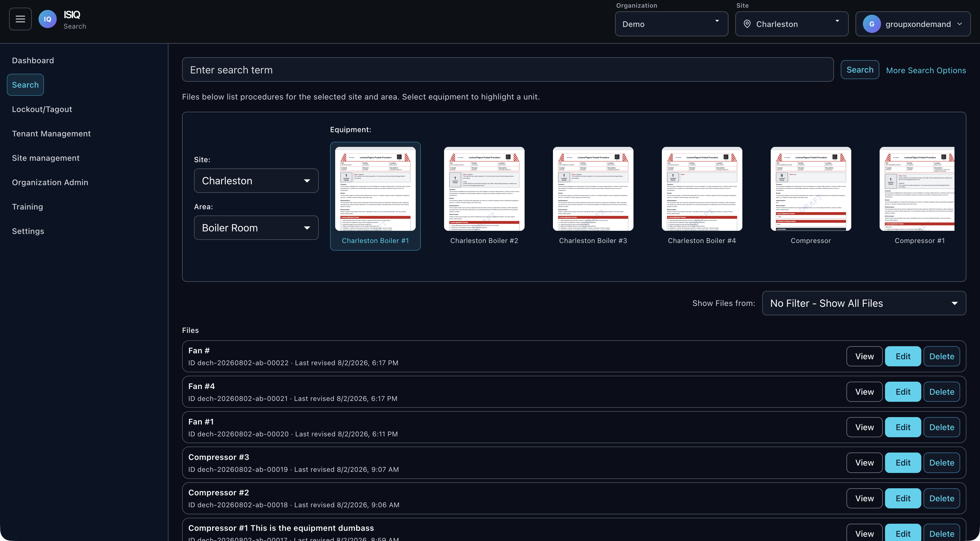Edit the Fan #4 file
Image resolution: width=980 pixels, height=541 pixels.
pyautogui.click(x=903, y=392)
